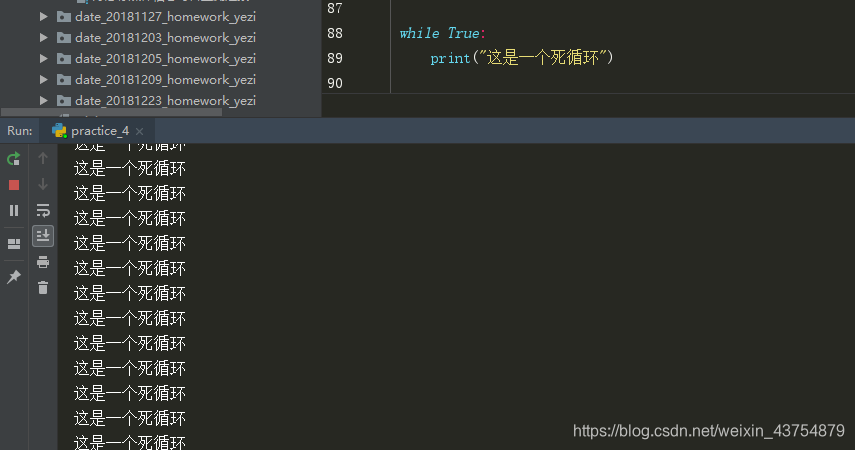Select date_20181205_homework_yezi in project tree
The height and width of the screenshot is (450, 855).
[x=165, y=58]
